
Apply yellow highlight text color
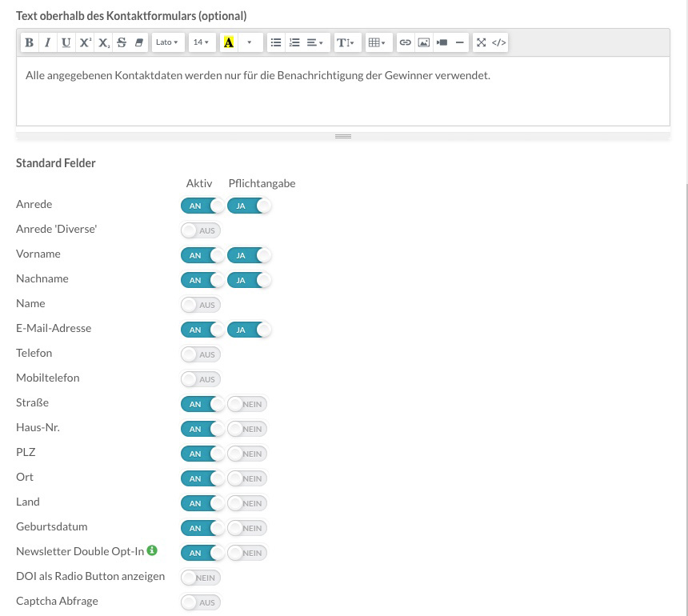tap(229, 42)
